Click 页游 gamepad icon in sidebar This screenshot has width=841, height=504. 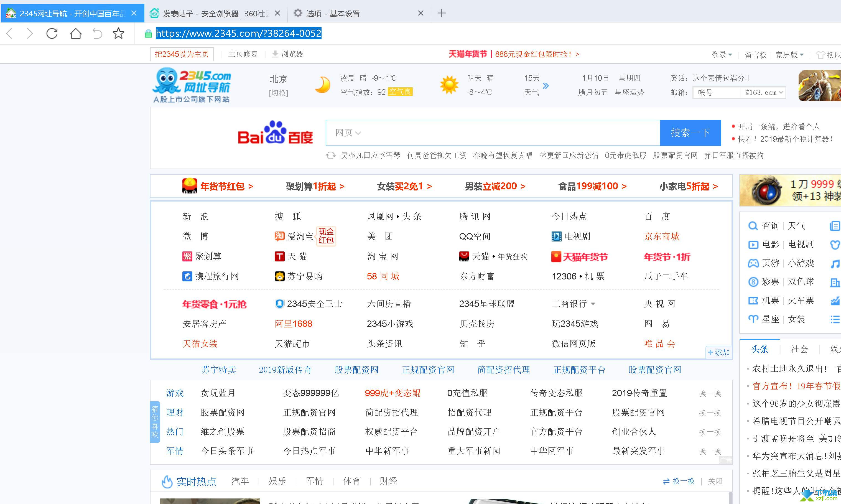coord(753,263)
